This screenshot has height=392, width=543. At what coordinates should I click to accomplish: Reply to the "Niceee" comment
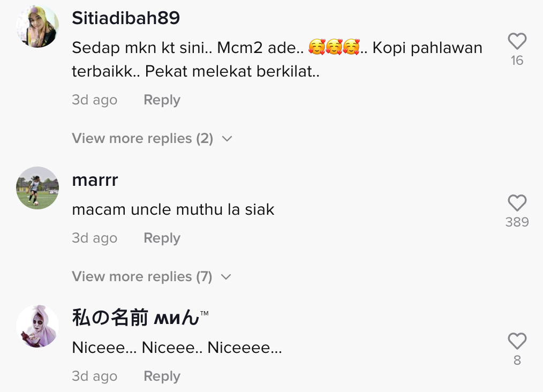point(162,376)
